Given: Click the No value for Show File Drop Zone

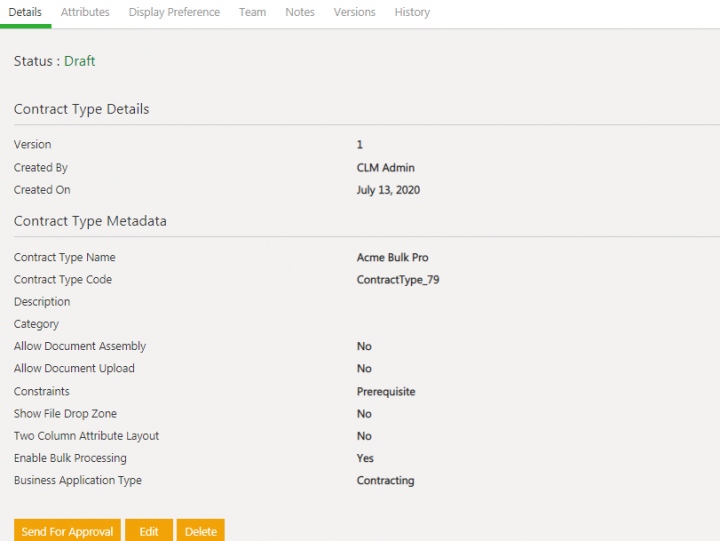Looking at the screenshot, I should coord(364,414).
